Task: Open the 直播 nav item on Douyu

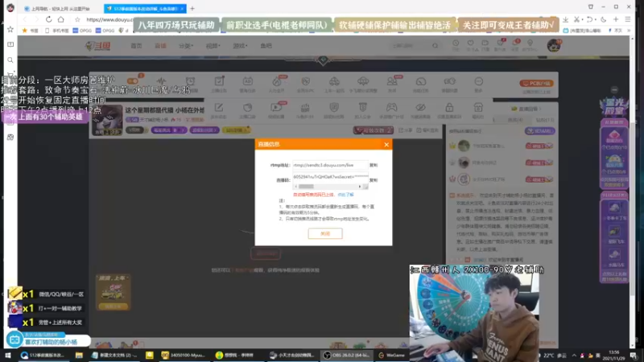Action: tap(160, 46)
